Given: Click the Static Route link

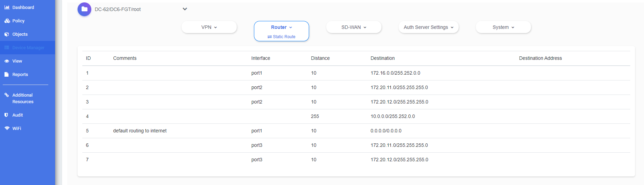Looking at the screenshot, I should point(282,37).
